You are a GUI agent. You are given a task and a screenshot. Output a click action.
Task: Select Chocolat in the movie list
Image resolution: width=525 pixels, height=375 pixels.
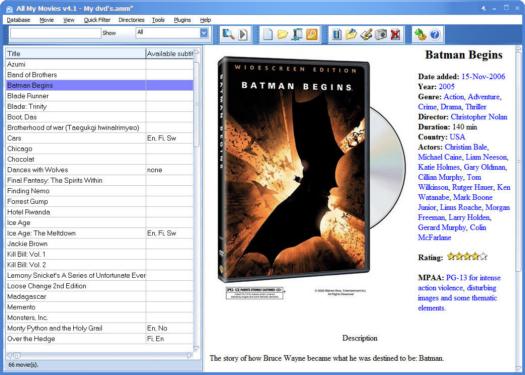point(99,159)
